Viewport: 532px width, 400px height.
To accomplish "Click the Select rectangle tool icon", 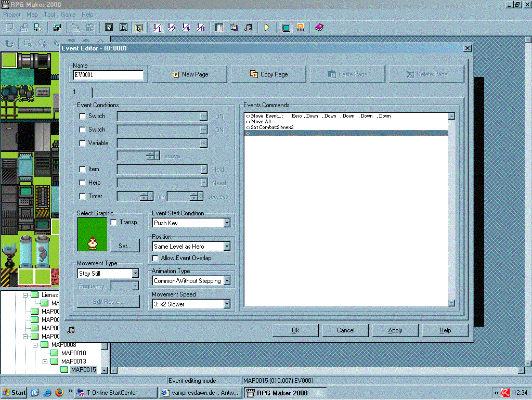I will tap(28, 43).
